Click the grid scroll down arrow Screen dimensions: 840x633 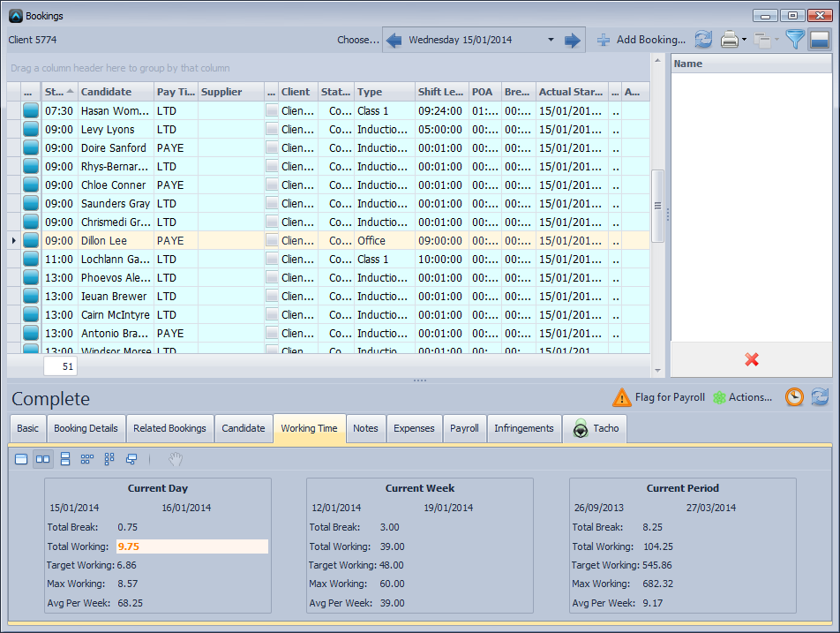click(x=657, y=371)
